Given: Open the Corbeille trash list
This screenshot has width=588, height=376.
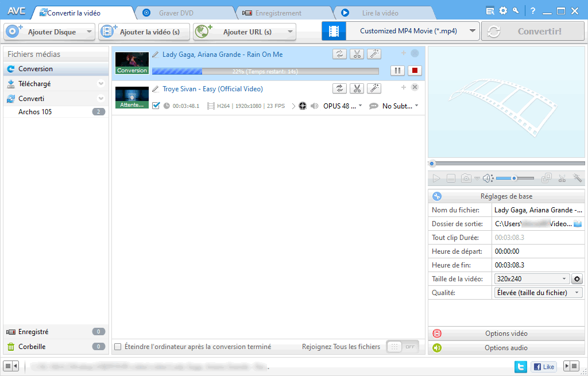Looking at the screenshot, I should click(x=56, y=346).
